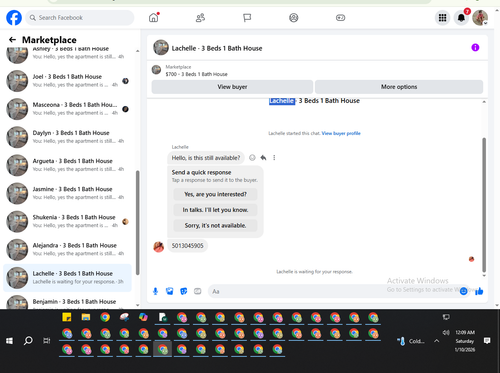Open Sticky Notes from the taskbar

[x=67, y=317]
